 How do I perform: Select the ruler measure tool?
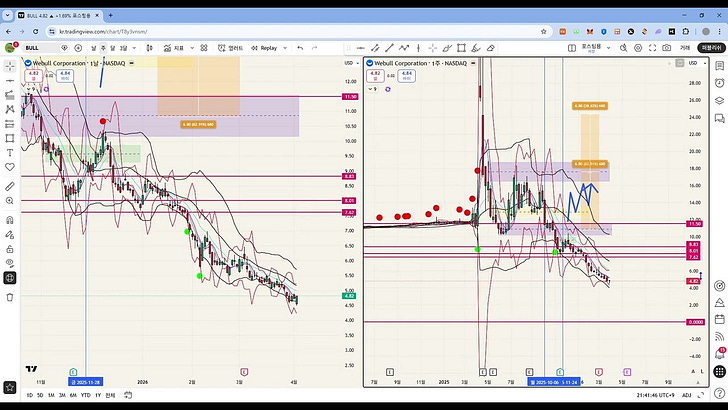click(10, 186)
